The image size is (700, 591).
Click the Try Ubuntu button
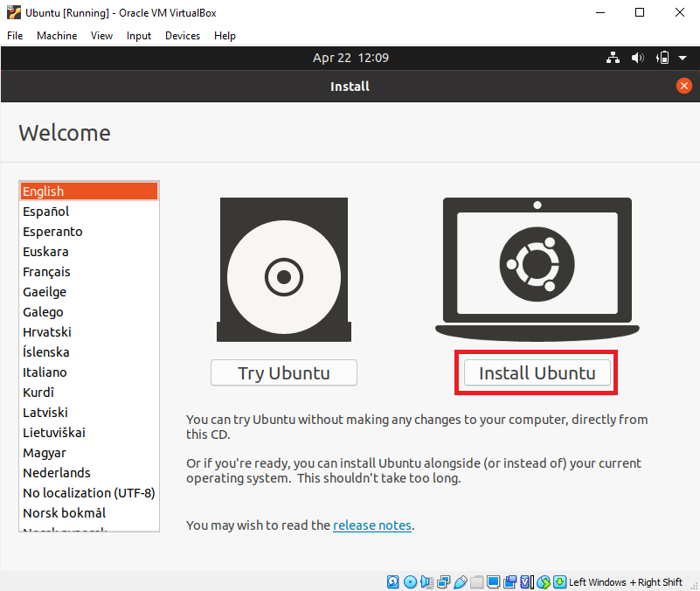[284, 372]
